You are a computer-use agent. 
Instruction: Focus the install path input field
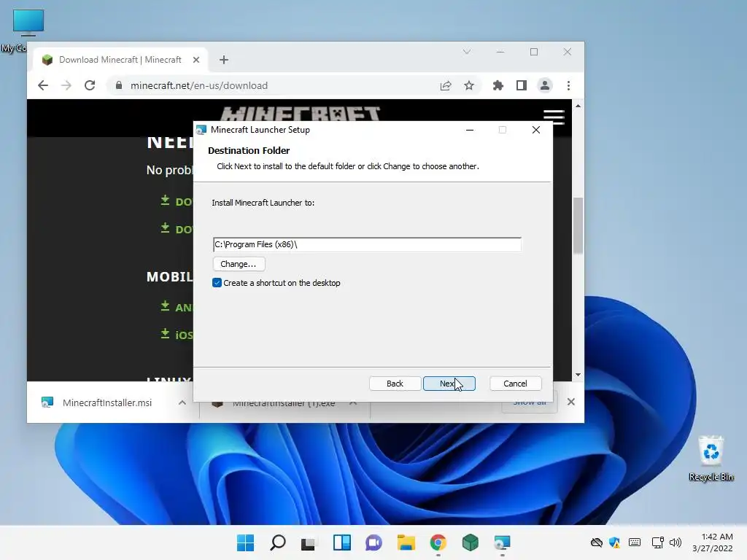(367, 244)
